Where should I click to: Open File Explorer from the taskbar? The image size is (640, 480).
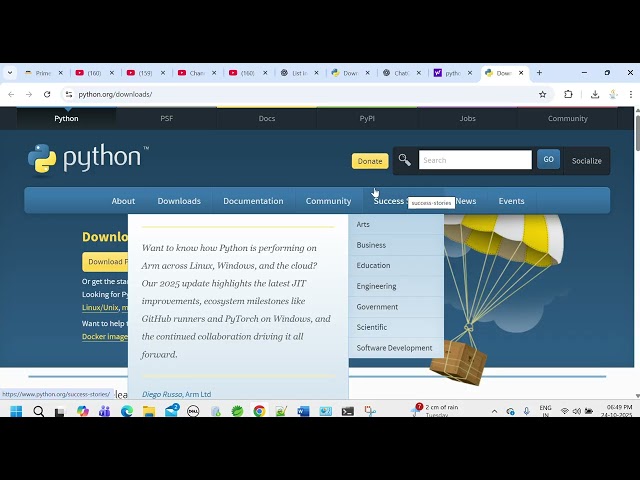coord(149,411)
